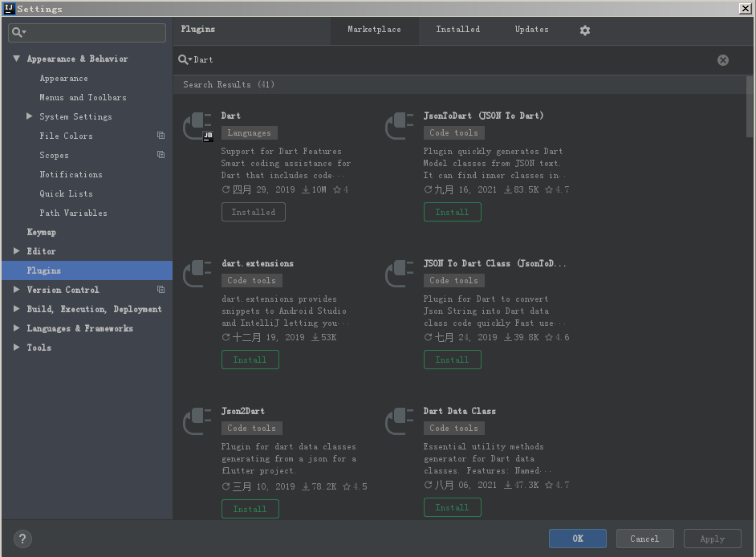Click Code tools tag on Dart Data Class
The image size is (756, 557).
453,428
